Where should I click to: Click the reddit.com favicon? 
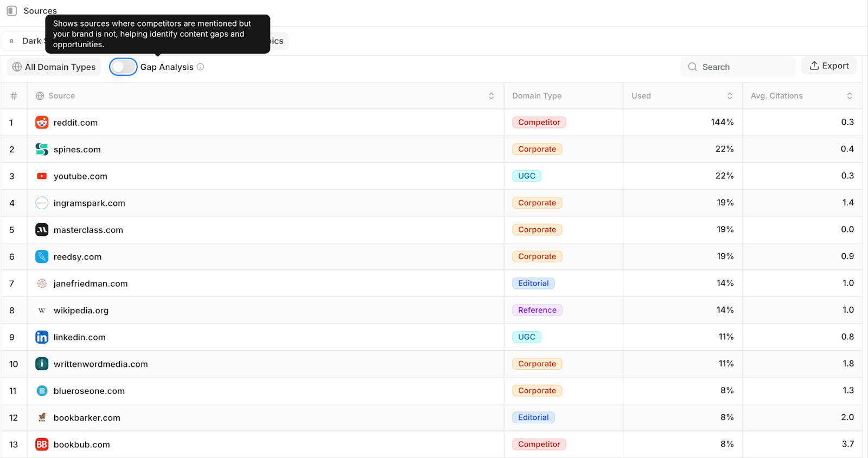[x=42, y=122]
